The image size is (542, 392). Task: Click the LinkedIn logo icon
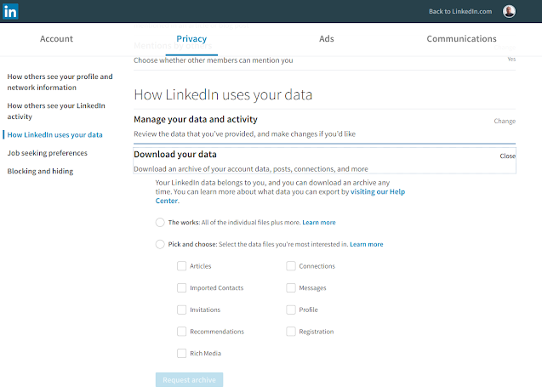coord(11,11)
